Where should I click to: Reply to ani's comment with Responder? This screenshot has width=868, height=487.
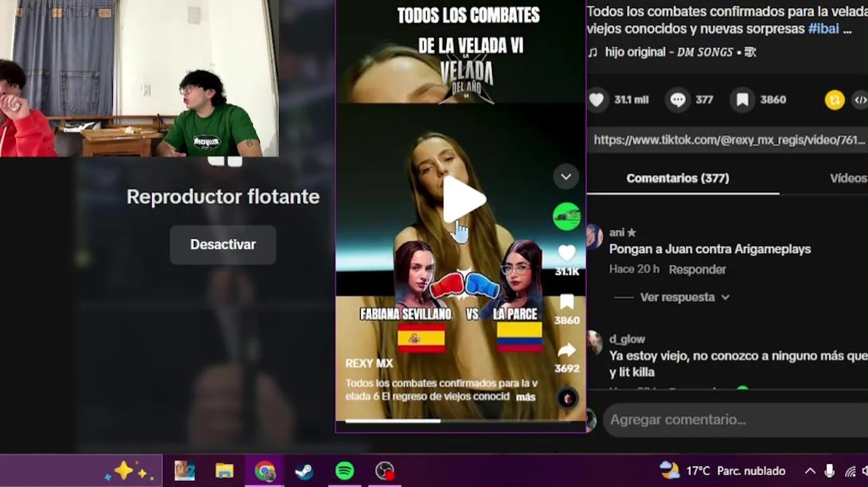697,269
